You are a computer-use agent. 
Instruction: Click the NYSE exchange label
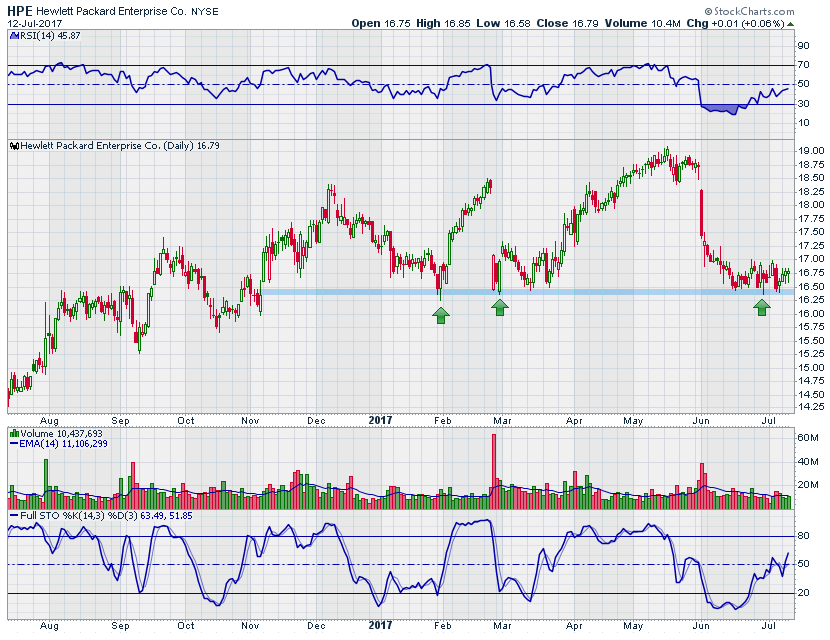click(204, 12)
